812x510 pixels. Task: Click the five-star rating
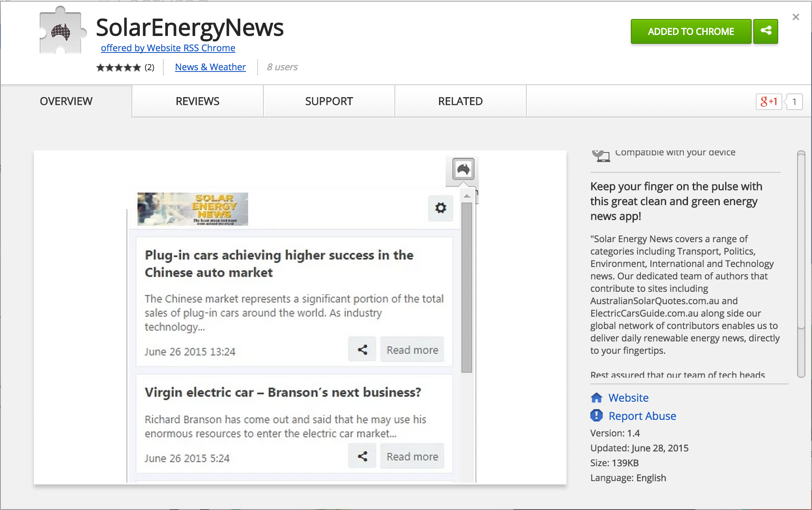point(118,67)
